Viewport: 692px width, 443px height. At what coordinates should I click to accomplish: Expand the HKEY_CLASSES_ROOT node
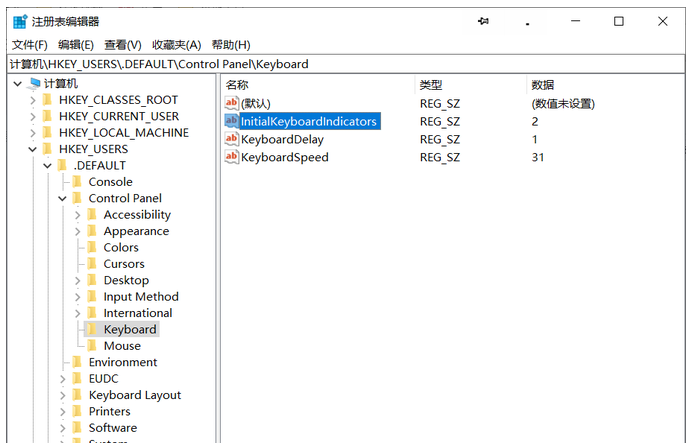(33, 100)
